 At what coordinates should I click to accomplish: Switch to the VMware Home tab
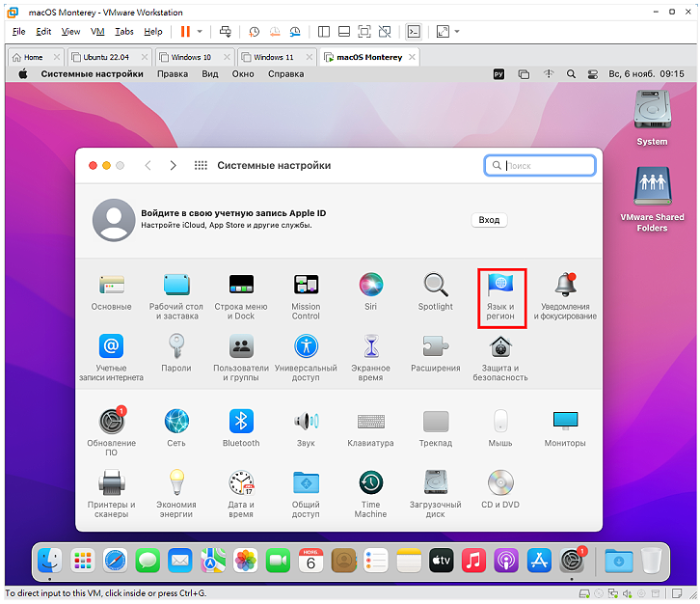(x=35, y=57)
